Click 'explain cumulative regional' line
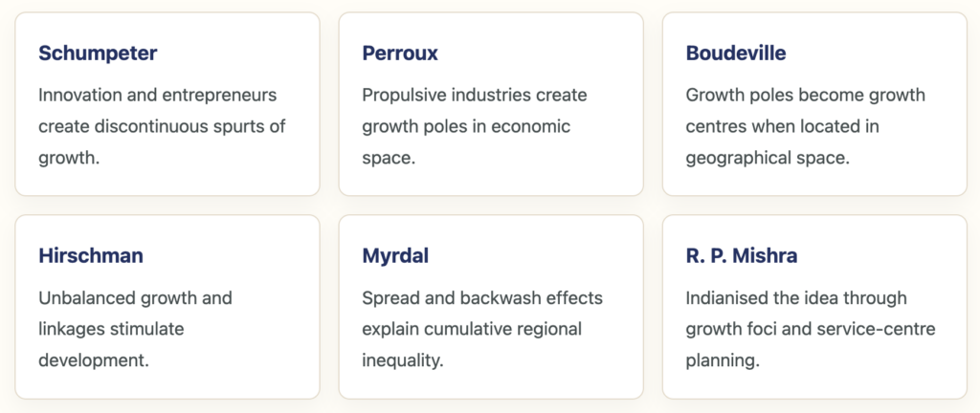980x413 pixels. point(472,330)
